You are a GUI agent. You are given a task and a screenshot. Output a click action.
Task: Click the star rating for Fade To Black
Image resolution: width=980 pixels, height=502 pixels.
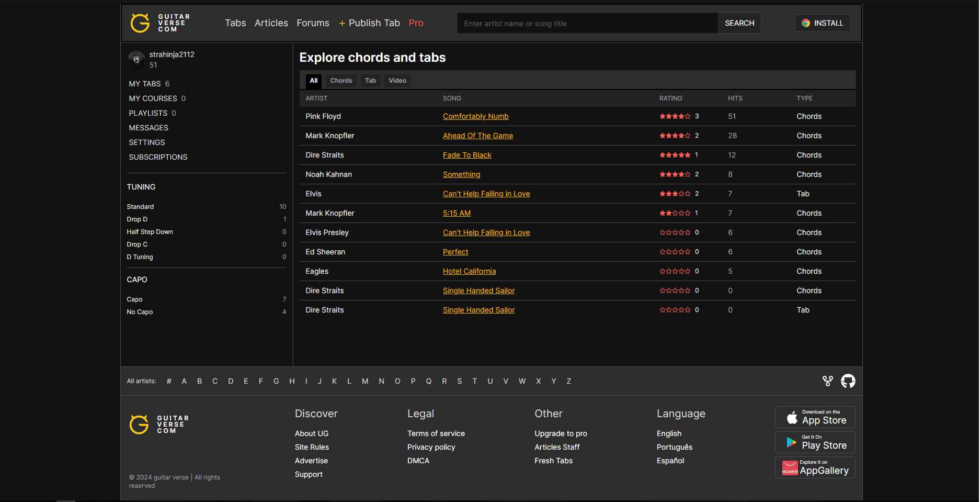[x=675, y=155]
